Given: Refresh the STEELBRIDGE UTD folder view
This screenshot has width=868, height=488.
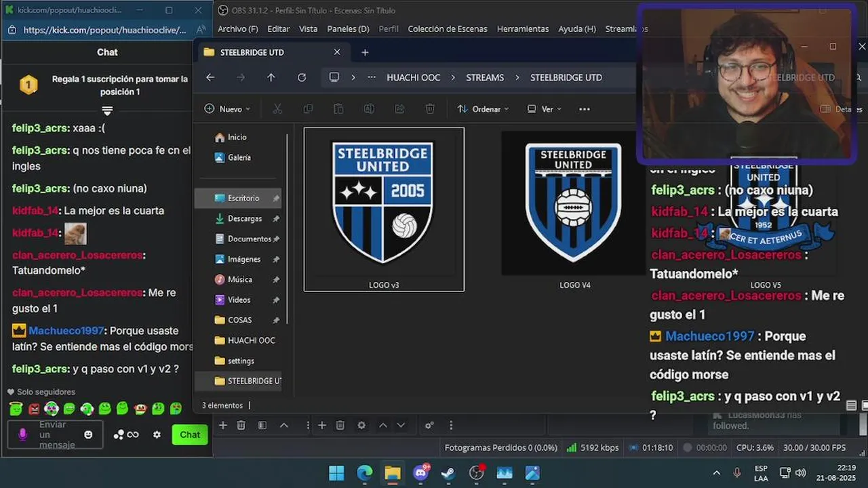Looking at the screenshot, I should click(302, 77).
